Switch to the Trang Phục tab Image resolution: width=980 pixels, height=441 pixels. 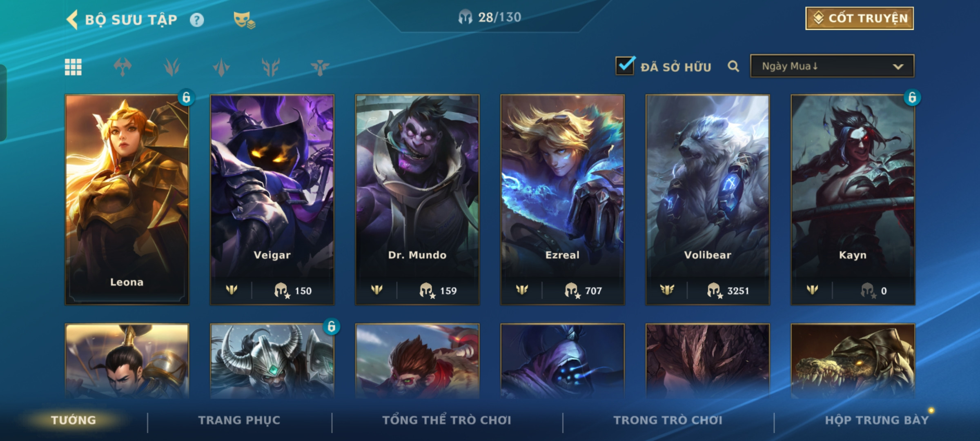click(x=239, y=420)
